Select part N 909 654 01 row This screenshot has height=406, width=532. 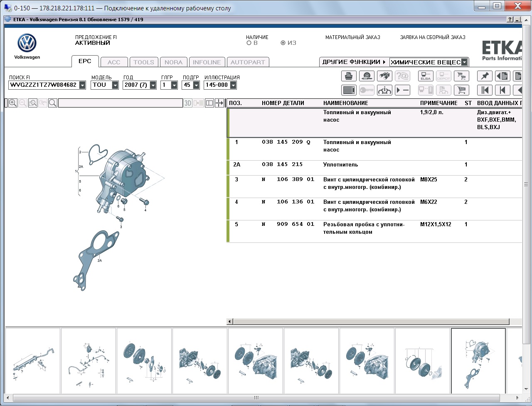pyautogui.click(x=374, y=231)
